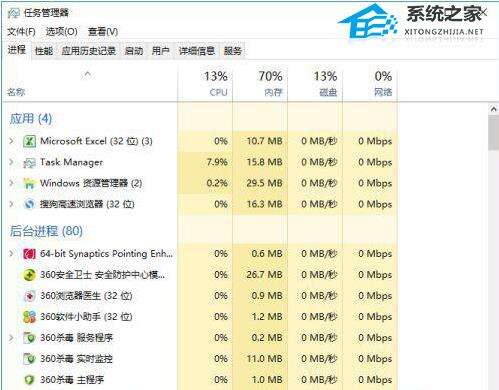The image size is (499, 390).
Task: Click the Task Manager process row icon
Action: 29,163
